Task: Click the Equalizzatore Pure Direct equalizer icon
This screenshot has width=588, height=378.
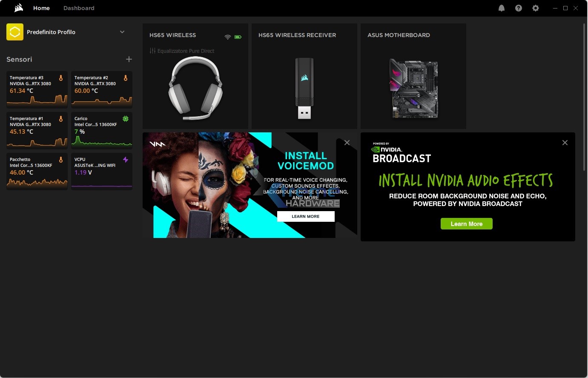Action: coord(153,51)
